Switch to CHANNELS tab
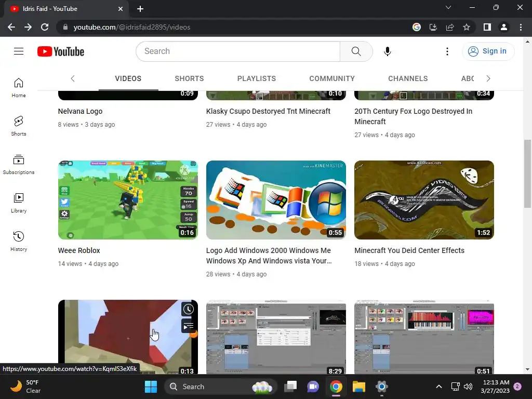The image size is (532, 399). pyautogui.click(x=408, y=79)
